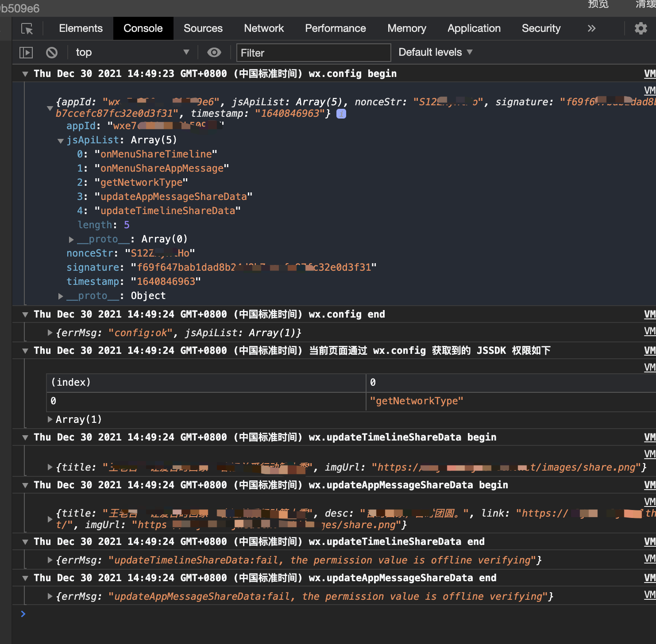Expand the updateTimelineShareData fail error object
Screen dimensions: 656x644
(50, 560)
